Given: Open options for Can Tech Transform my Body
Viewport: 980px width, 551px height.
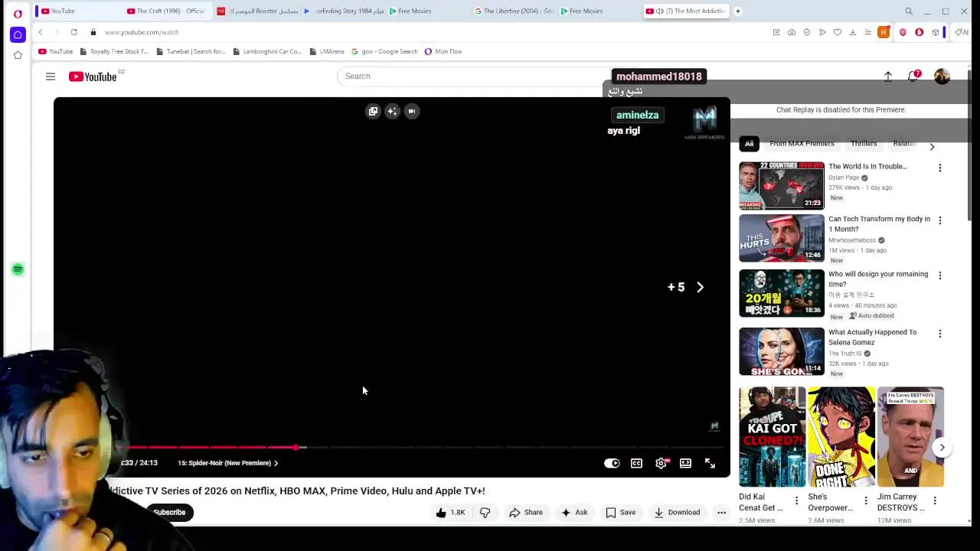Looking at the screenshot, I should pyautogui.click(x=940, y=220).
